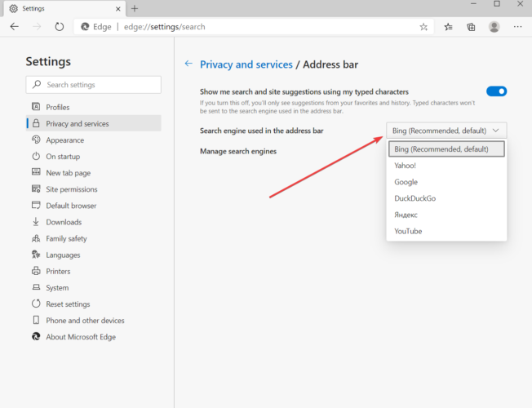Click the Search settings input field
The image size is (532, 408).
pyautogui.click(x=93, y=85)
